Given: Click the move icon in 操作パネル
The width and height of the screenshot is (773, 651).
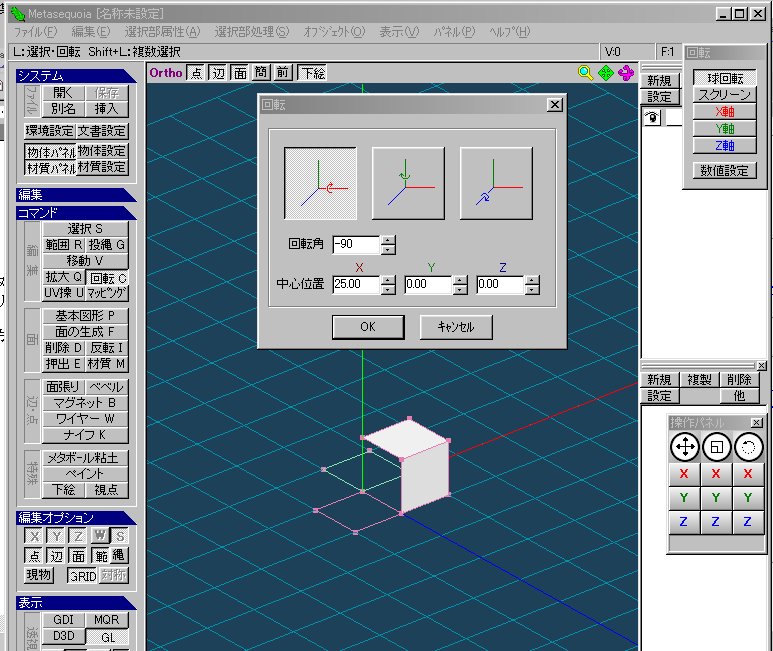Looking at the screenshot, I should [x=684, y=447].
